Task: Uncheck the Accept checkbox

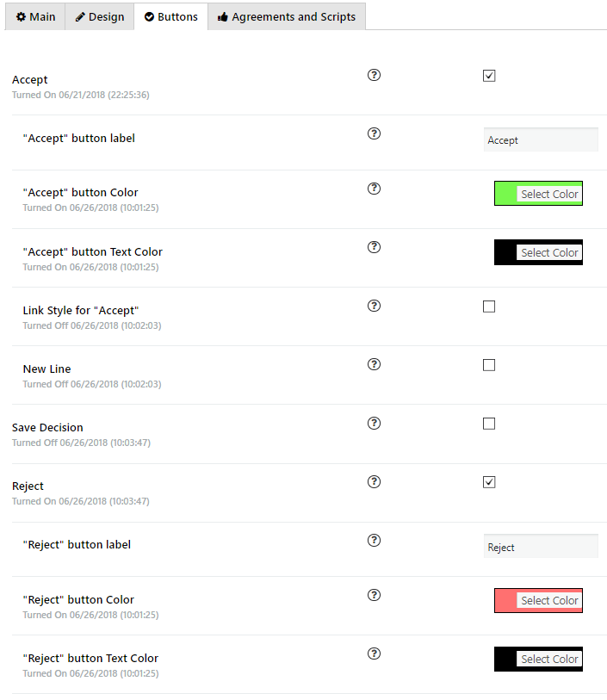Action: pos(489,76)
